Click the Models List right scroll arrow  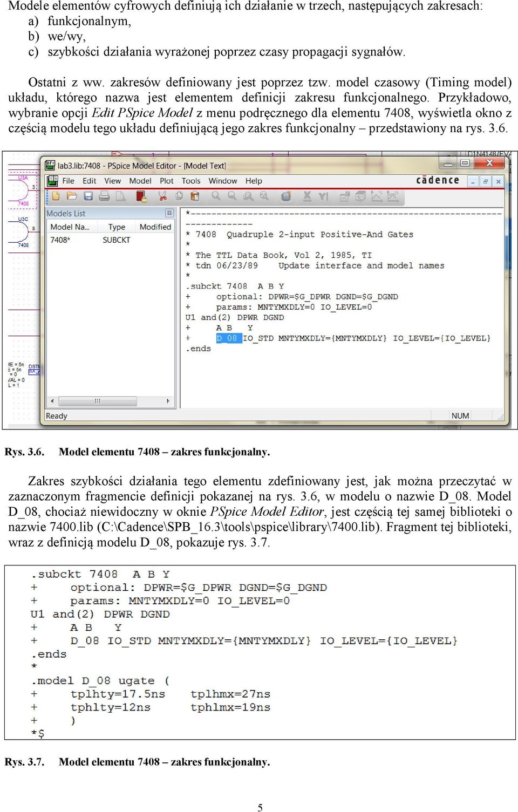(x=168, y=401)
